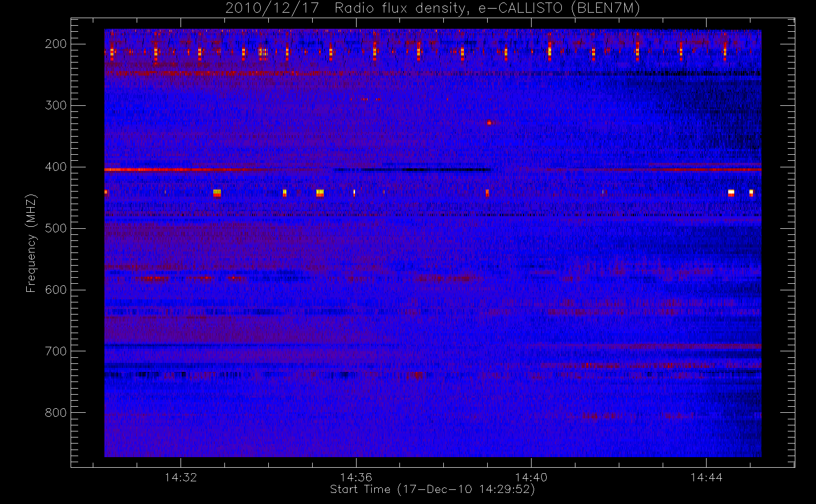Click the 600 frequency tick label

pyautogui.click(x=56, y=290)
